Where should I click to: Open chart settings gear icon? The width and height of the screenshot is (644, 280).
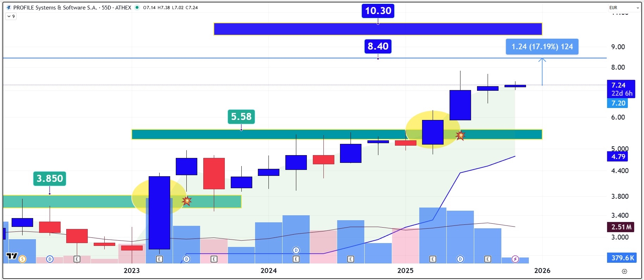[x=624, y=271]
